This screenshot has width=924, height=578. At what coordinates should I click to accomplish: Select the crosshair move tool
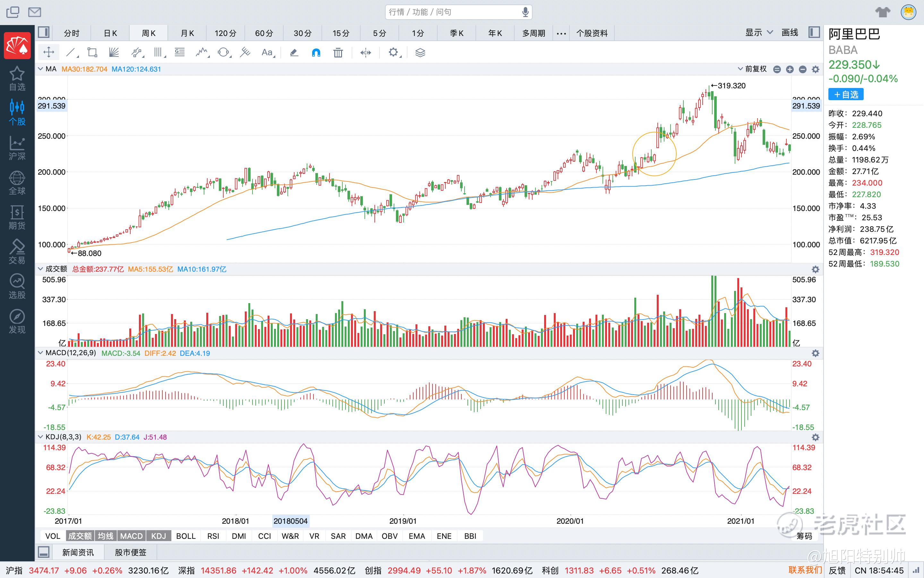(48, 52)
